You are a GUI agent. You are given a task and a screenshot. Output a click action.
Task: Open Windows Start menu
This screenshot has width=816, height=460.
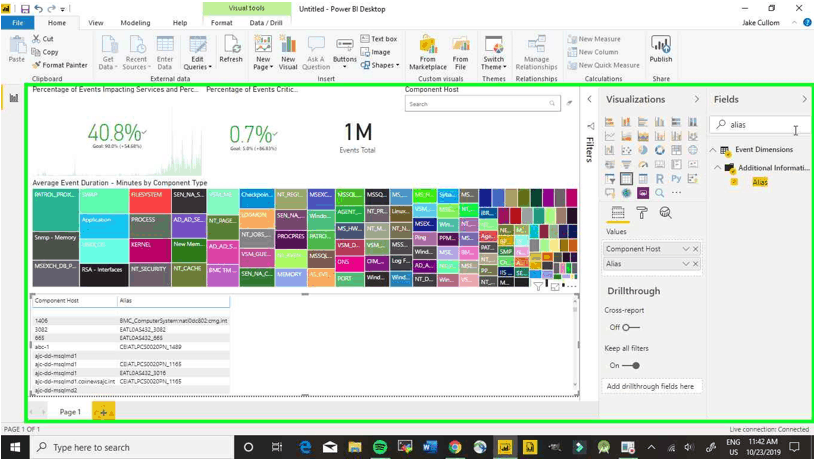(15, 447)
